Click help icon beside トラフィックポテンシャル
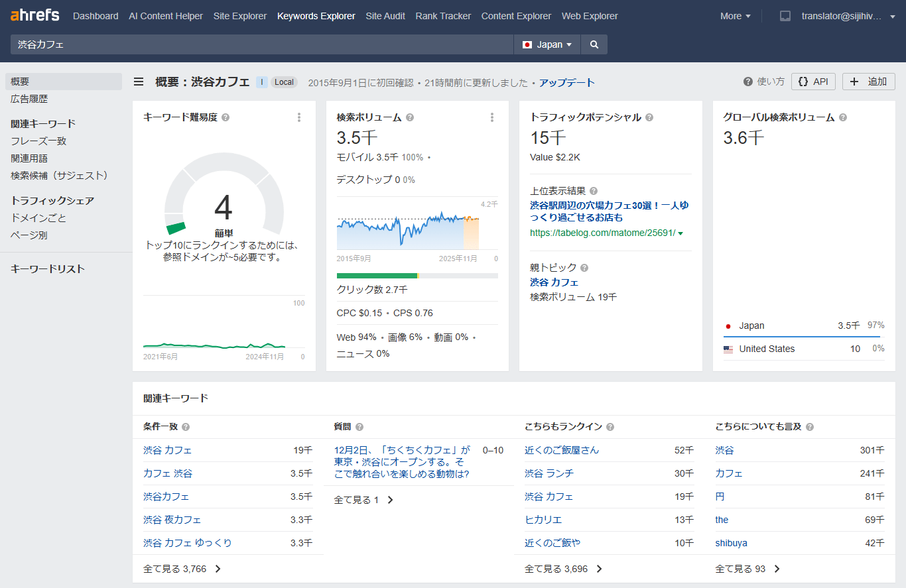 coord(649,117)
